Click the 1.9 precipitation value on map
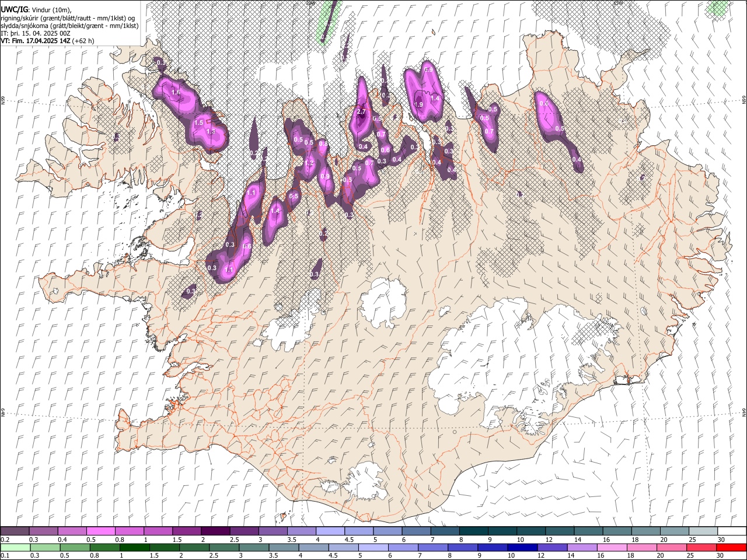 [x=418, y=104]
